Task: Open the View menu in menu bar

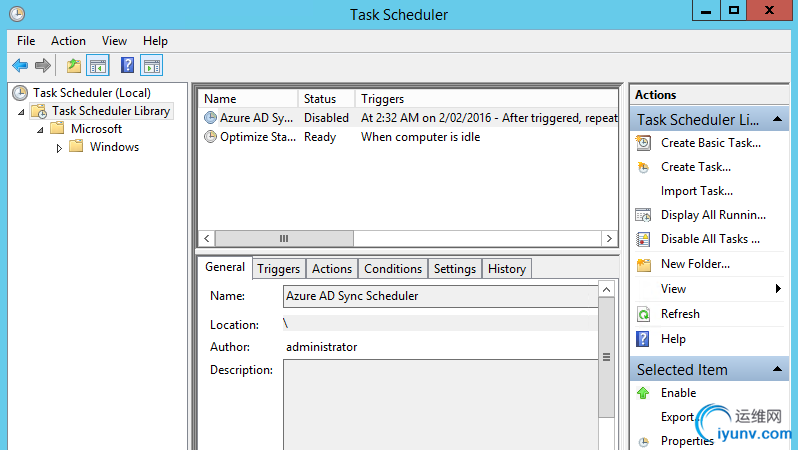Action: (x=114, y=41)
